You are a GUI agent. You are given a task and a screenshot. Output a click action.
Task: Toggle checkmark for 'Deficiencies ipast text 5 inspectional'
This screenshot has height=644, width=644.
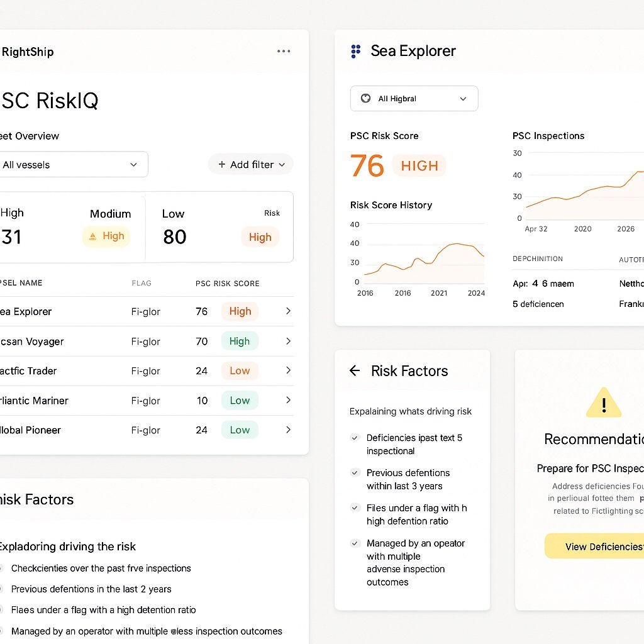pyautogui.click(x=356, y=438)
